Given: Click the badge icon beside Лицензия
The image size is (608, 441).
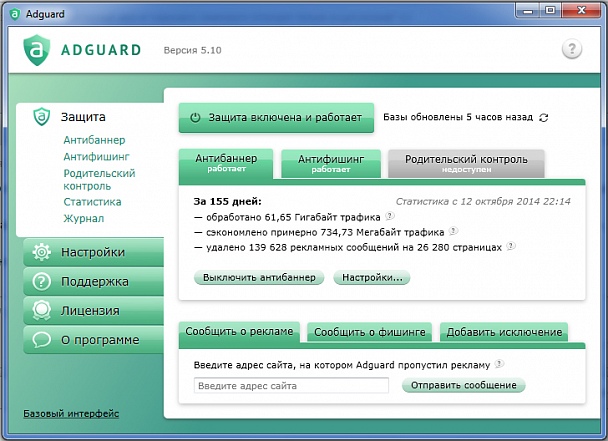Looking at the screenshot, I should click(x=41, y=311).
